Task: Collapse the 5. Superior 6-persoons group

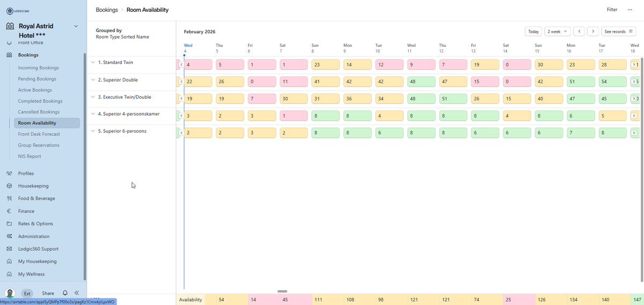Action: (x=93, y=131)
